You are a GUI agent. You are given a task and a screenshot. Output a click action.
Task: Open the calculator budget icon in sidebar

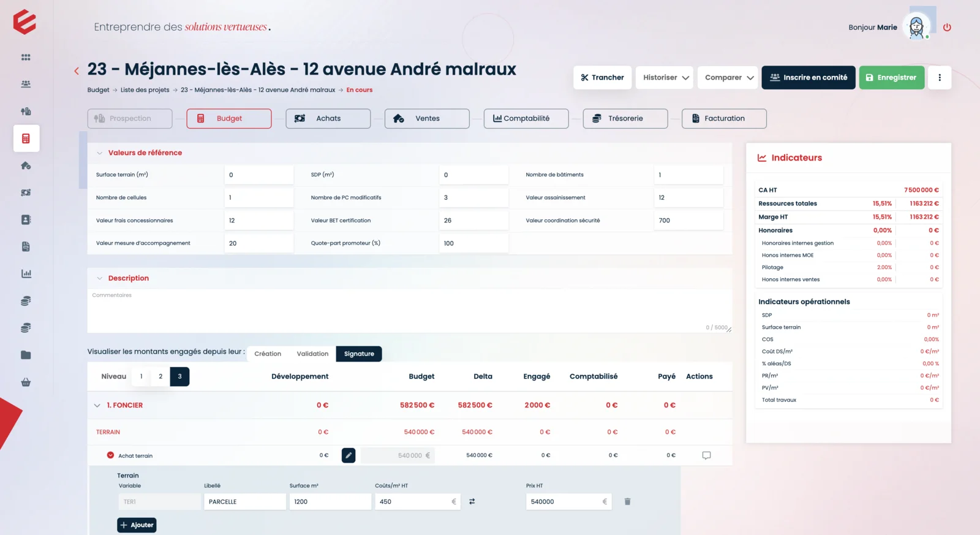pyautogui.click(x=26, y=138)
